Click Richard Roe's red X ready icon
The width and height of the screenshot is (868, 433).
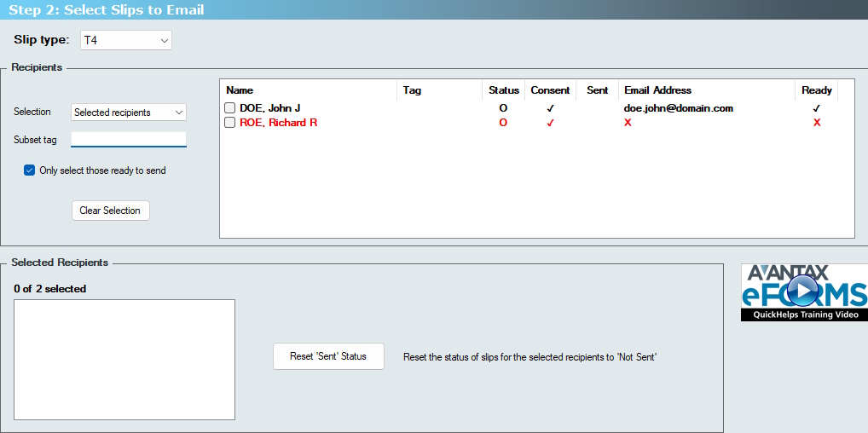[x=816, y=123]
